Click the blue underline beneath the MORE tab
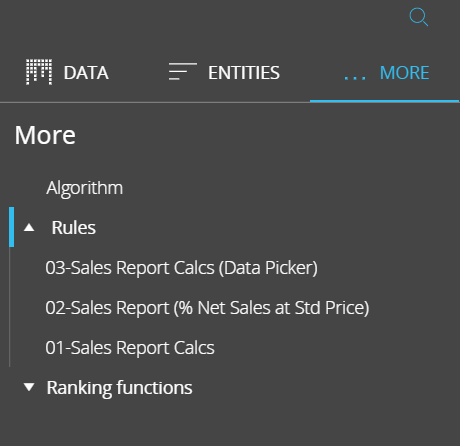Screen dimensions: 460x446 385,101
